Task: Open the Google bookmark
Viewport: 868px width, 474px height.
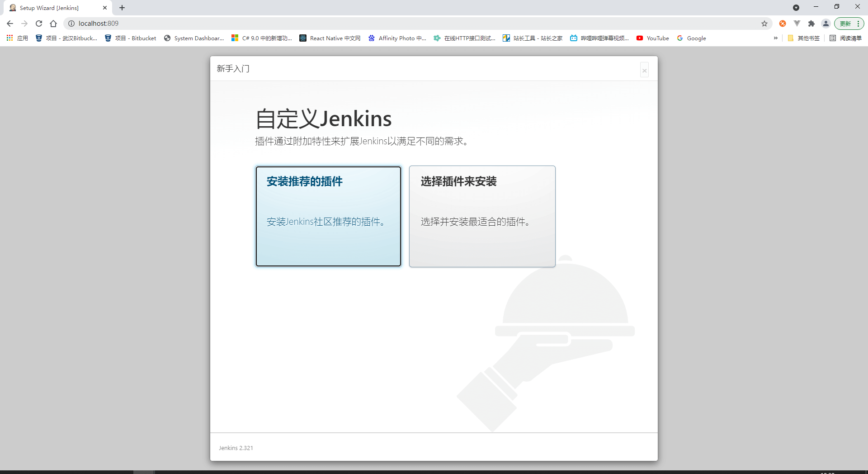Action: pos(691,38)
